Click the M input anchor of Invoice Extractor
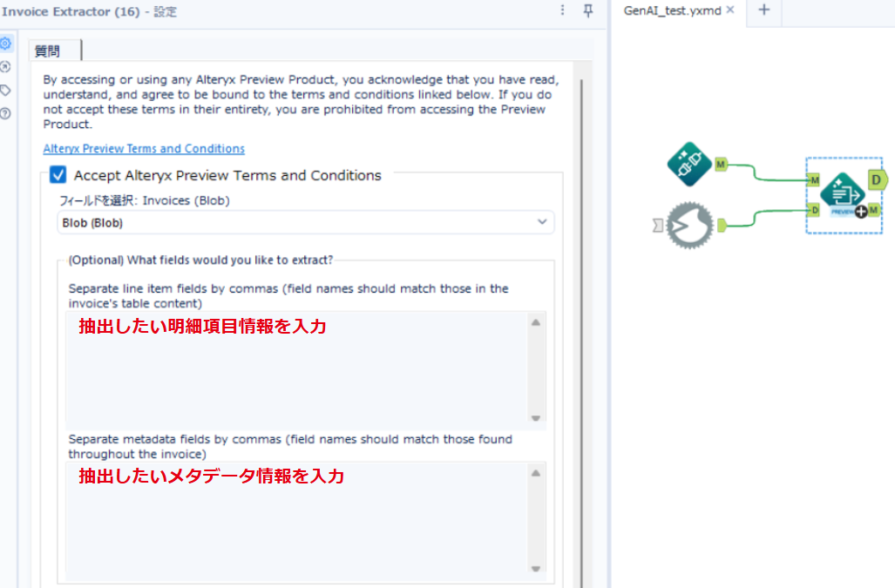The image size is (895, 588). [x=815, y=180]
